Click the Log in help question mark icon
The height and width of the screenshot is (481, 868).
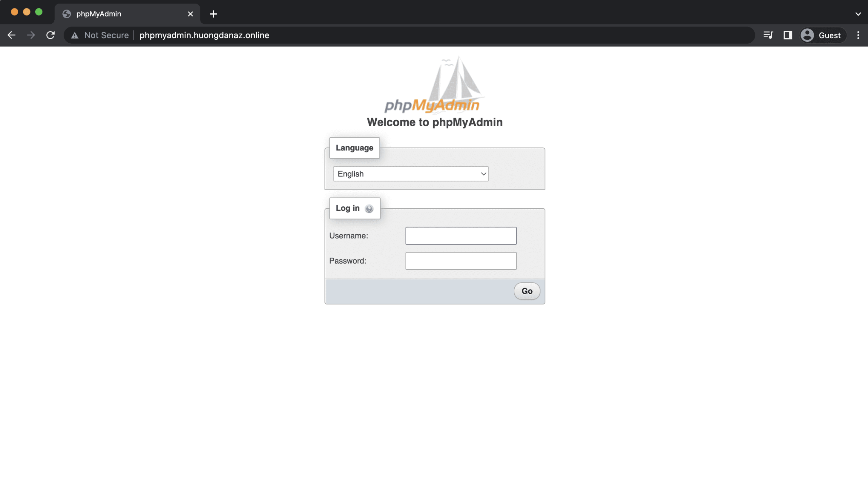(369, 209)
